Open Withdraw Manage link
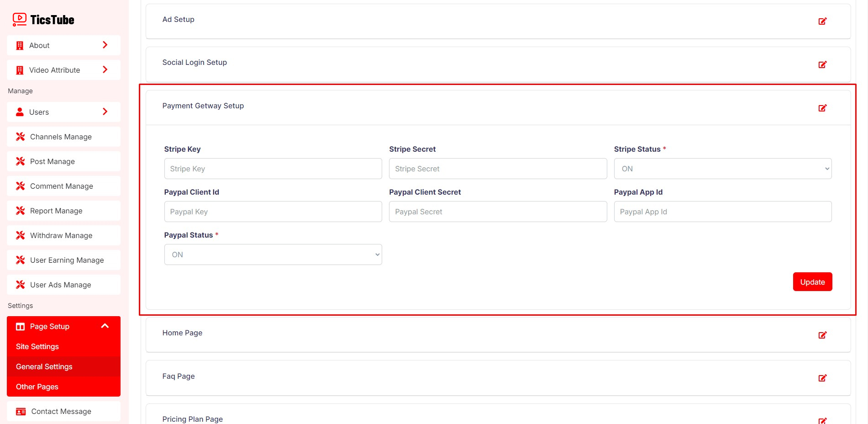868x424 pixels. click(x=61, y=235)
